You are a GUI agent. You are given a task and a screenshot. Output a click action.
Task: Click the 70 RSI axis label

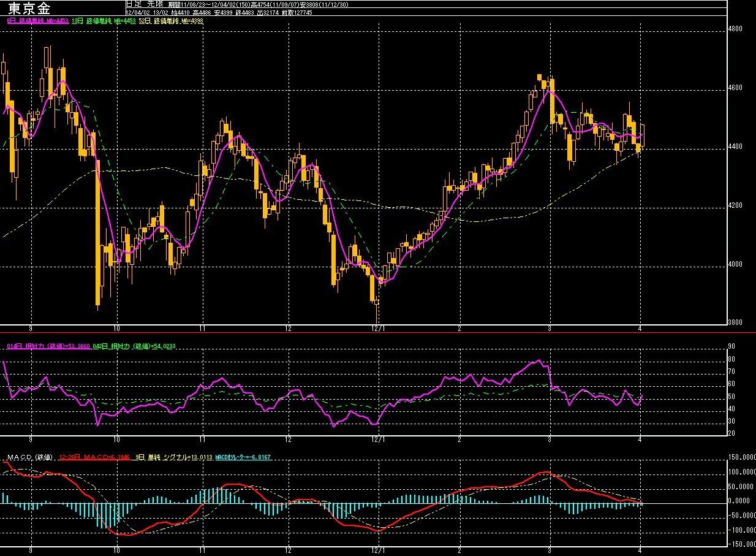click(731, 371)
